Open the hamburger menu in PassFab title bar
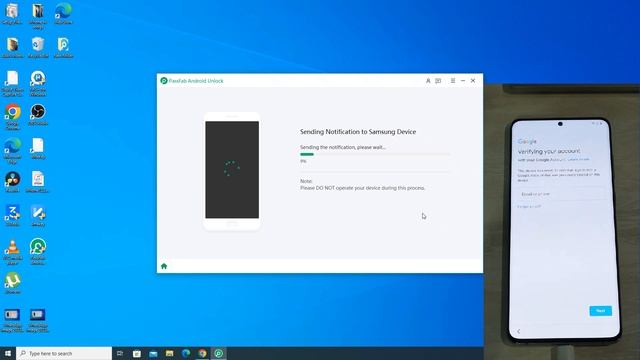The image size is (640, 360). [x=453, y=81]
